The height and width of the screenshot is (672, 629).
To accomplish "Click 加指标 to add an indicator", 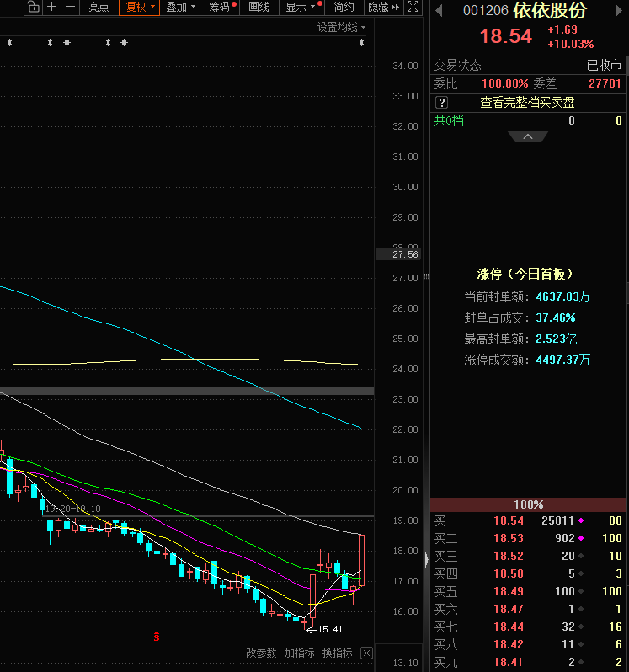I will tap(299, 653).
